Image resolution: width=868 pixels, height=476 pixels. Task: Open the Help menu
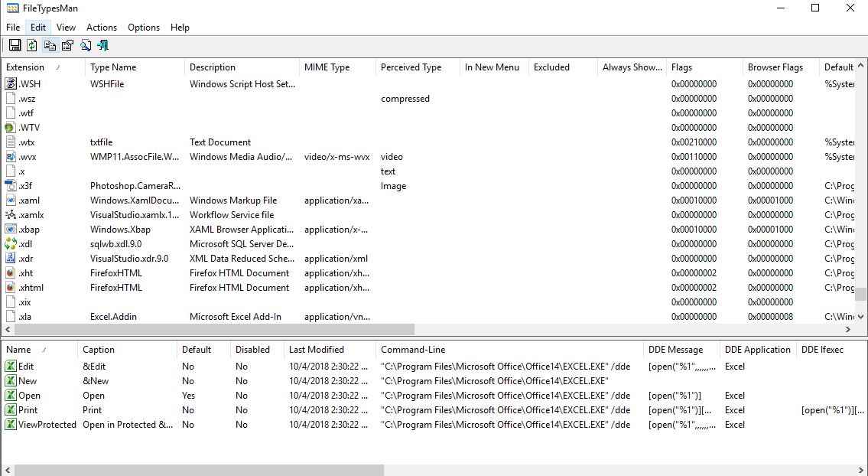click(x=180, y=27)
